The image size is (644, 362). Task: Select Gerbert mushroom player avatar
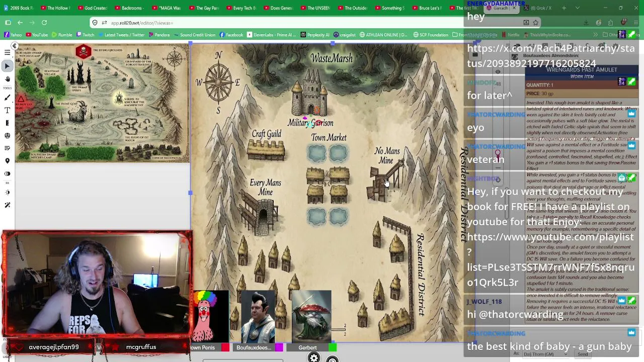[311, 316]
